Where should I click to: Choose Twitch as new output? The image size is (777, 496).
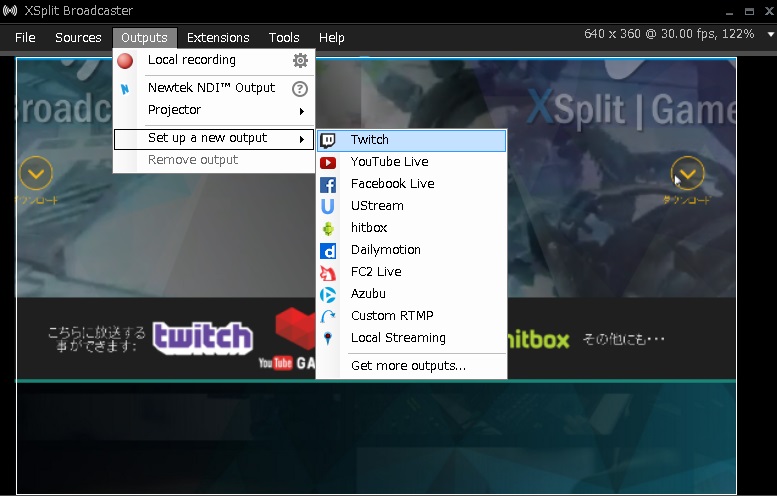(411, 140)
